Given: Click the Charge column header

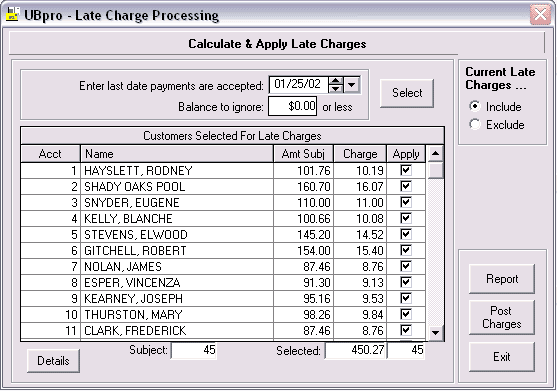Looking at the screenshot, I should 360,154.
